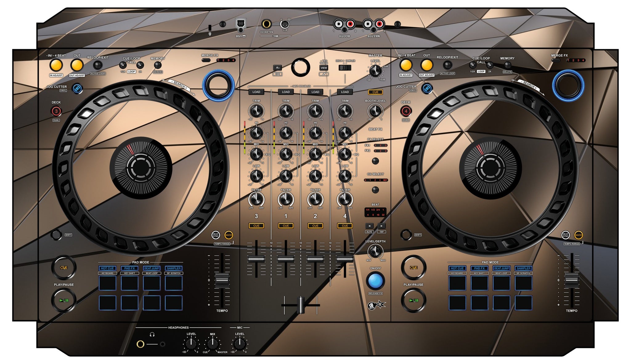Image resolution: width=631 pixels, height=364 pixels.
Task: Click the right deck blue MERGE FX knob
Action: (568, 86)
